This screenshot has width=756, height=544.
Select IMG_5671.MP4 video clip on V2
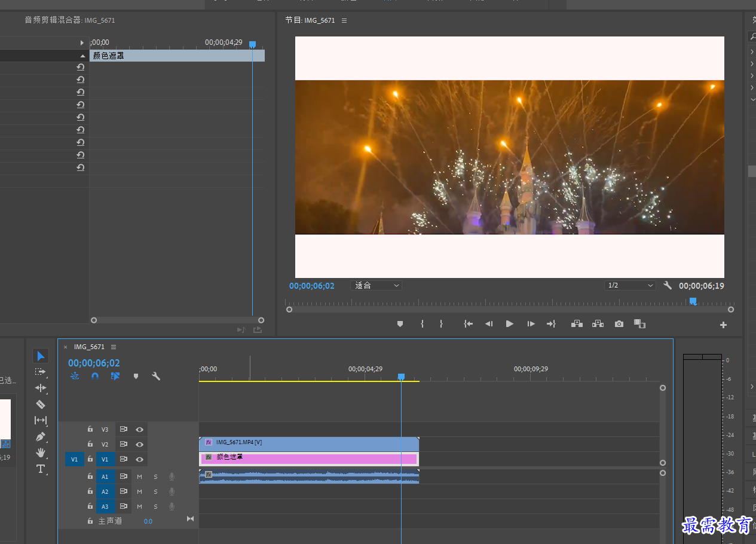click(x=309, y=444)
